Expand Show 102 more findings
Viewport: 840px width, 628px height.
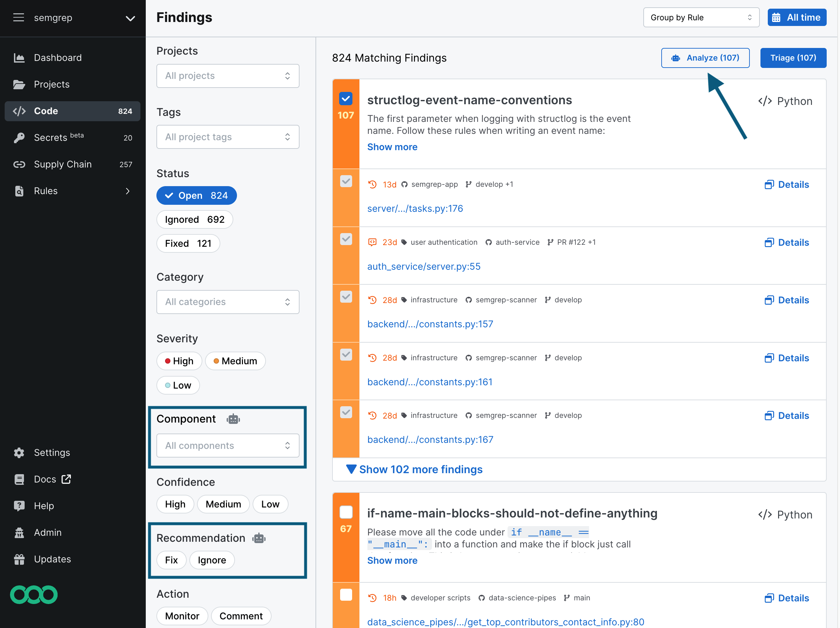tap(414, 469)
